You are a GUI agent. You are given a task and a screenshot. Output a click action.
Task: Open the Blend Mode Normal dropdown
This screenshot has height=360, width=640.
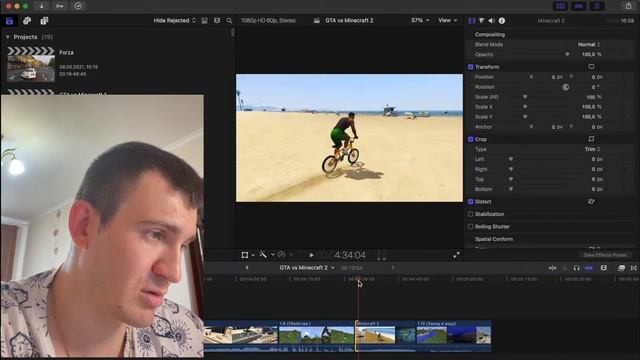coord(589,44)
